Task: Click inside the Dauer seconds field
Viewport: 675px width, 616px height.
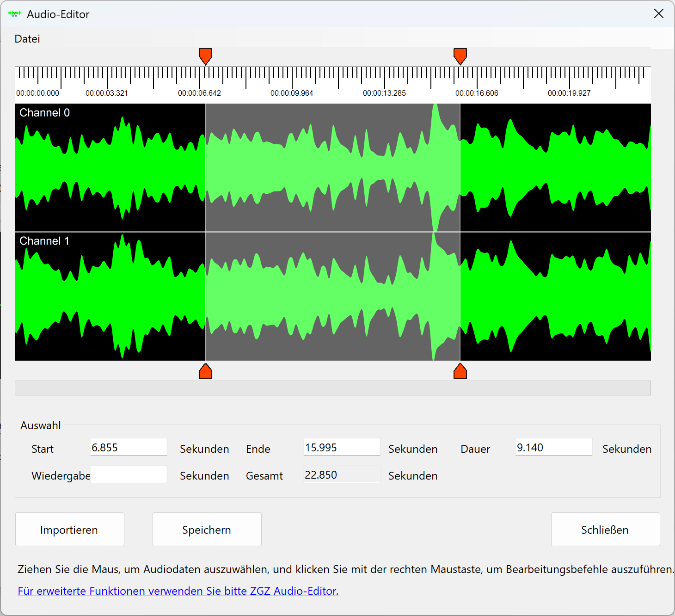Action: point(554,447)
